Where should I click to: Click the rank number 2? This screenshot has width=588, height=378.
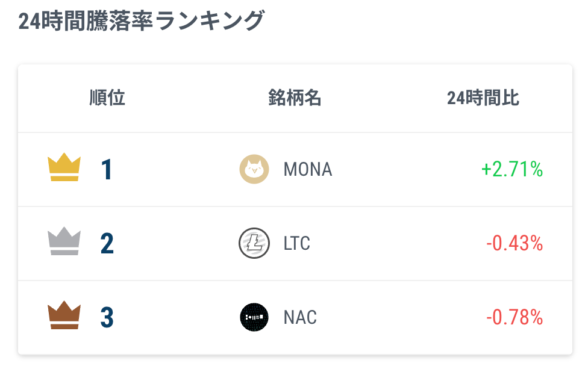click(x=107, y=244)
